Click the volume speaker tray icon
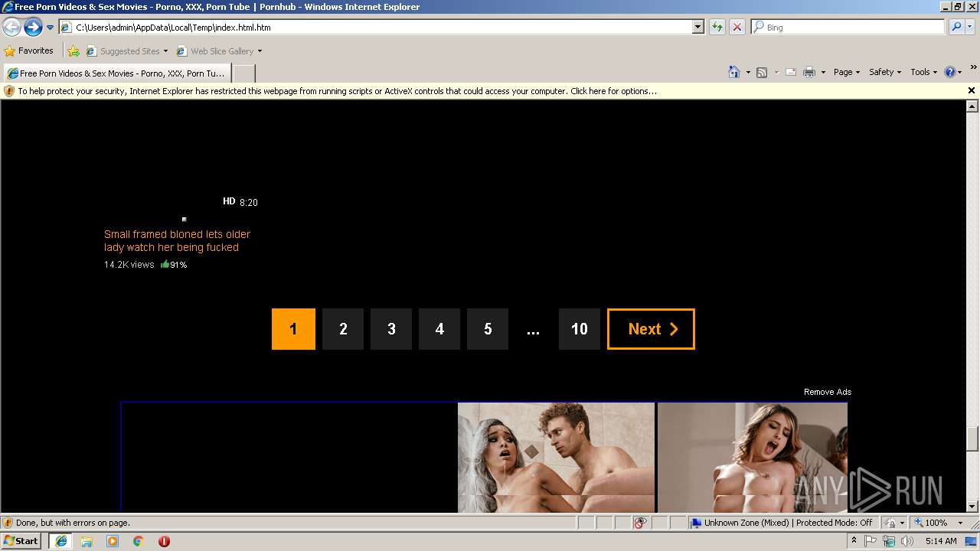 click(x=906, y=541)
